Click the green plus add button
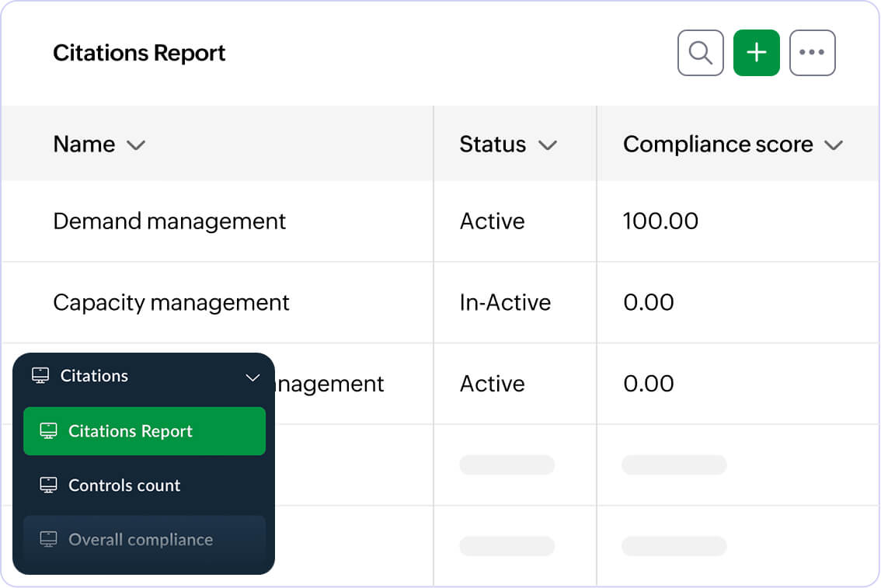The height and width of the screenshot is (588, 881). pyautogui.click(x=756, y=53)
